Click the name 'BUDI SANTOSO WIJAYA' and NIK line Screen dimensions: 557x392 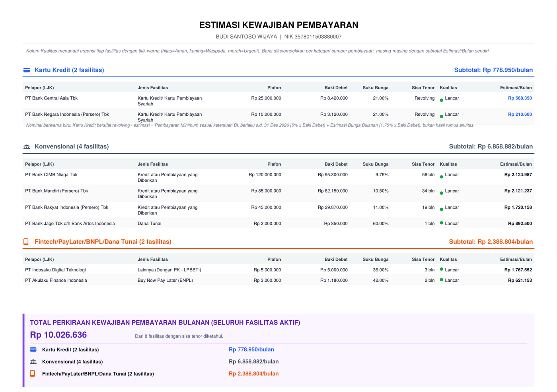278,37
